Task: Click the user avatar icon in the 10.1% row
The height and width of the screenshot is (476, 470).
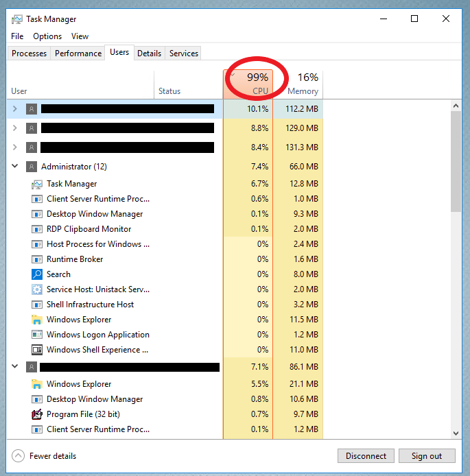Action: click(x=32, y=108)
